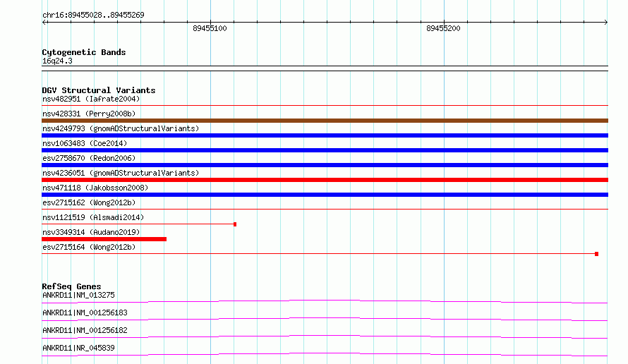Open transcript ANKRD11|NM_001256182 label
This screenshot has height=364, width=628.
click(85, 330)
